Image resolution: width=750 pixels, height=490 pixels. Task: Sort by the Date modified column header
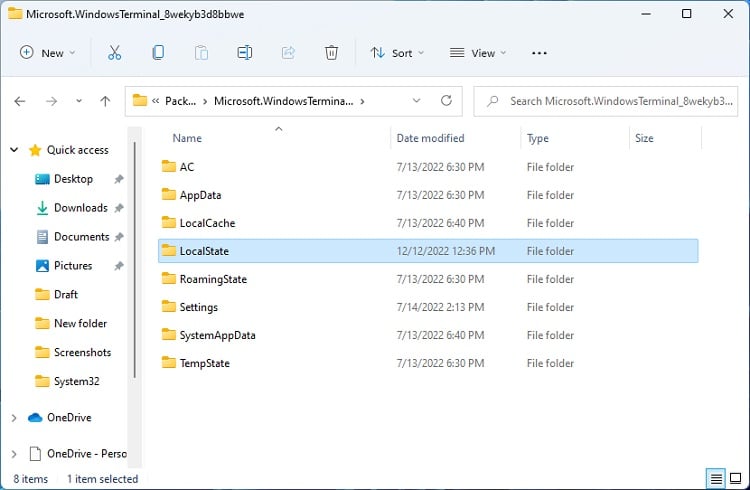coord(430,138)
